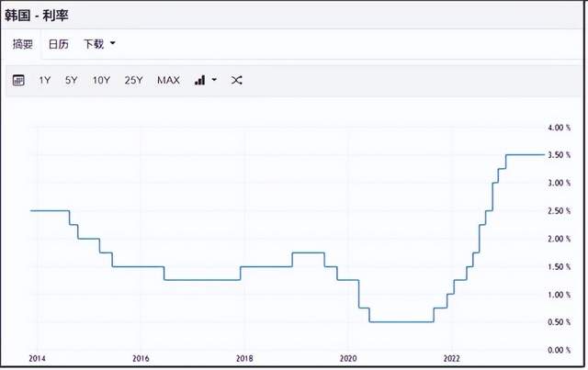This screenshot has width=588, height=370.
Task: Click the 1.50 % axis label
Action: coord(560,267)
